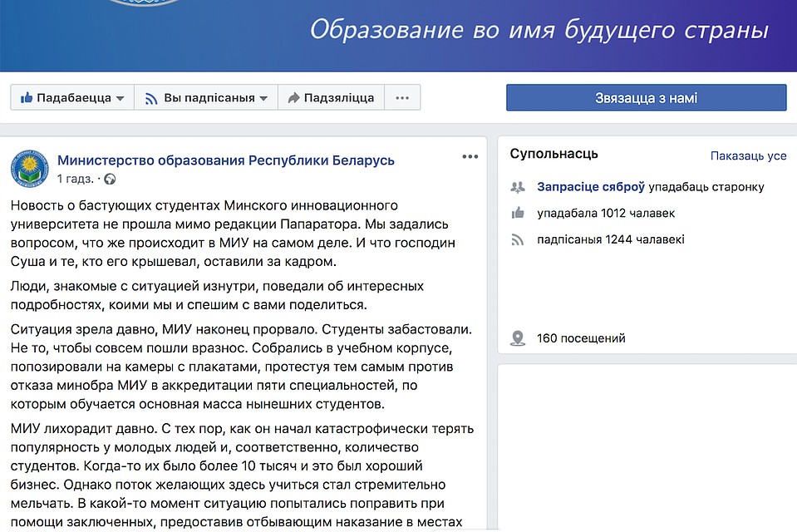Click the thumbs-up icon in Падабаецца button
Screen dimensions: 797x532
coord(27,97)
